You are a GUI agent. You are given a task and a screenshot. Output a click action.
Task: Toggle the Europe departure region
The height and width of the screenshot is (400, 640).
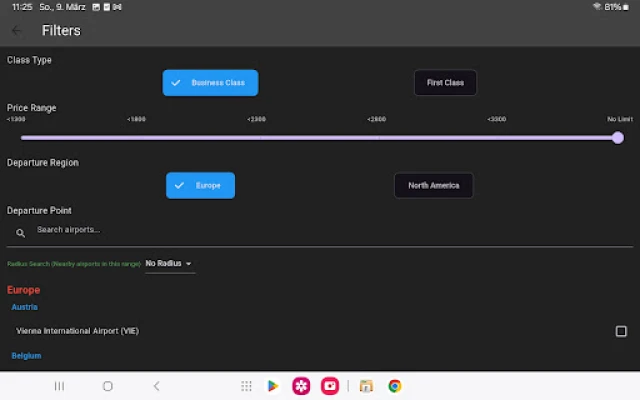(200, 186)
